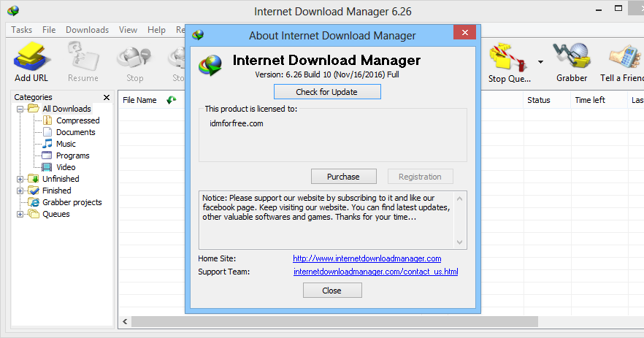Click the Stop Queue toolbar icon
The height and width of the screenshot is (338, 644).
507,57
